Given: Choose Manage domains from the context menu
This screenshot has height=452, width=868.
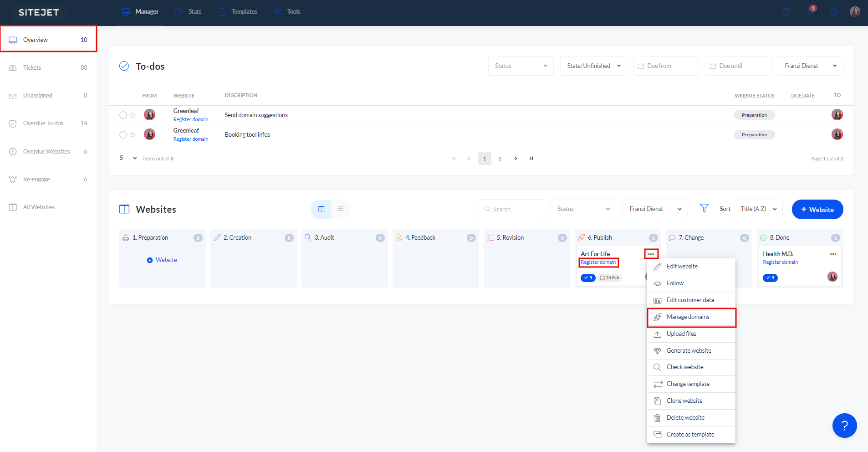Looking at the screenshot, I should pos(688,317).
